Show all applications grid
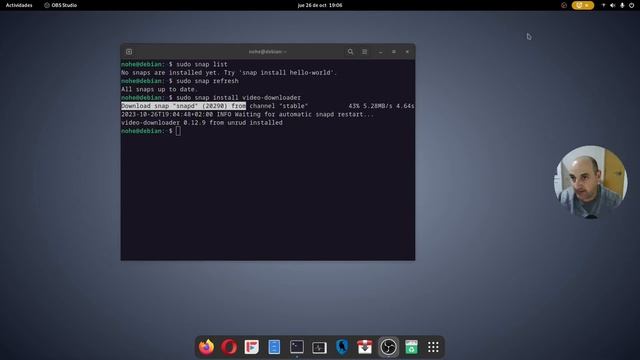The width and height of the screenshot is (640, 360). click(433, 347)
